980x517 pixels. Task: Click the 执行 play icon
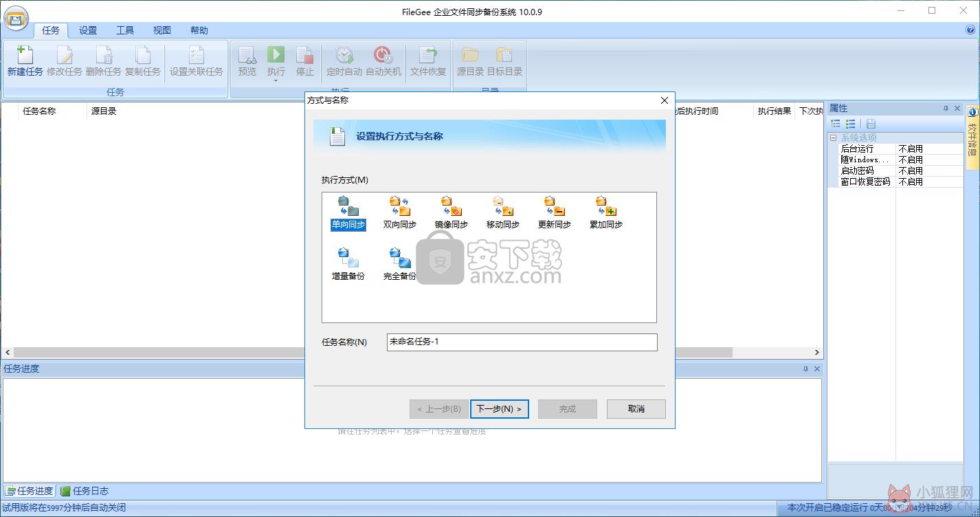click(276, 55)
